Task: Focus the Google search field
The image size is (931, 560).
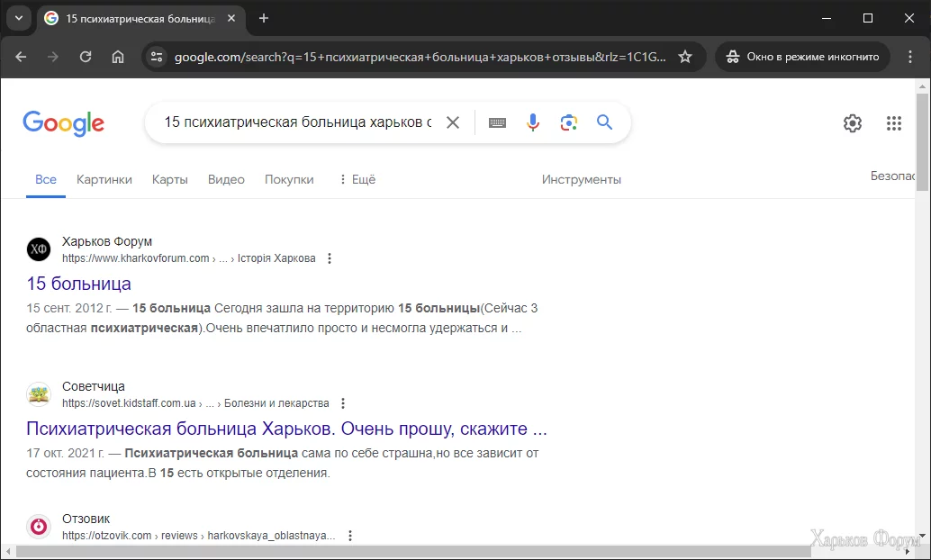Action: 298,122
